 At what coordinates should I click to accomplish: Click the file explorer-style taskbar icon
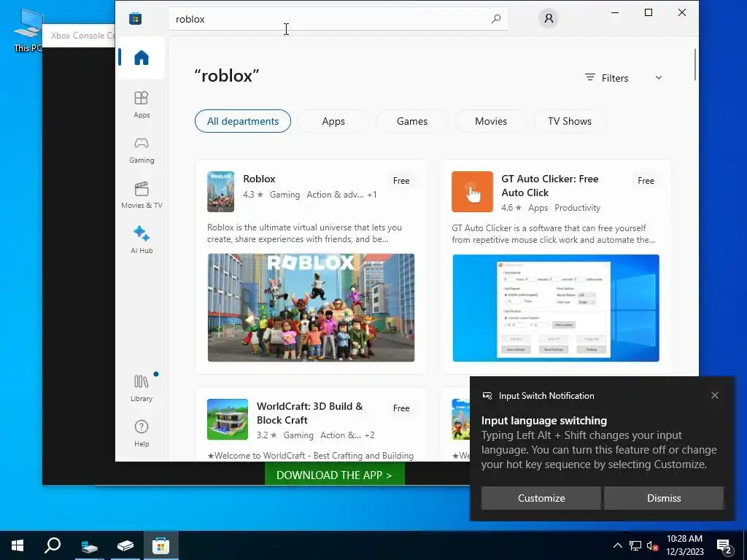point(89,545)
